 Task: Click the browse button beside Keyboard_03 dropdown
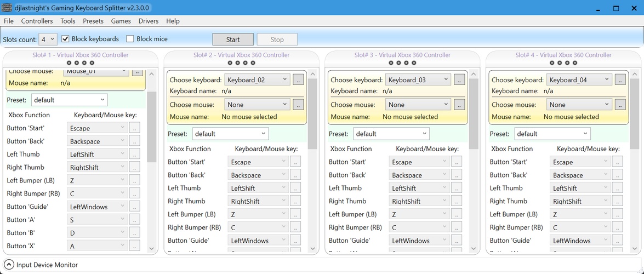(459, 79)
